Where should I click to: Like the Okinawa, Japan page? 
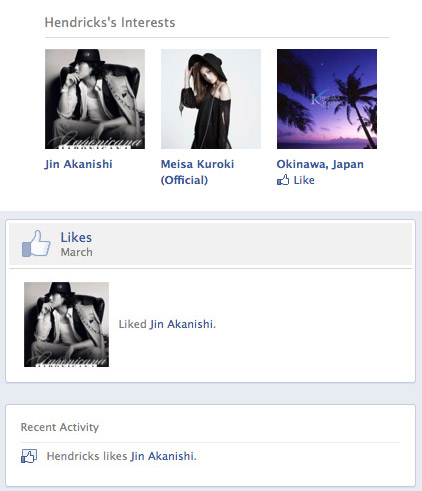(296, 180)
